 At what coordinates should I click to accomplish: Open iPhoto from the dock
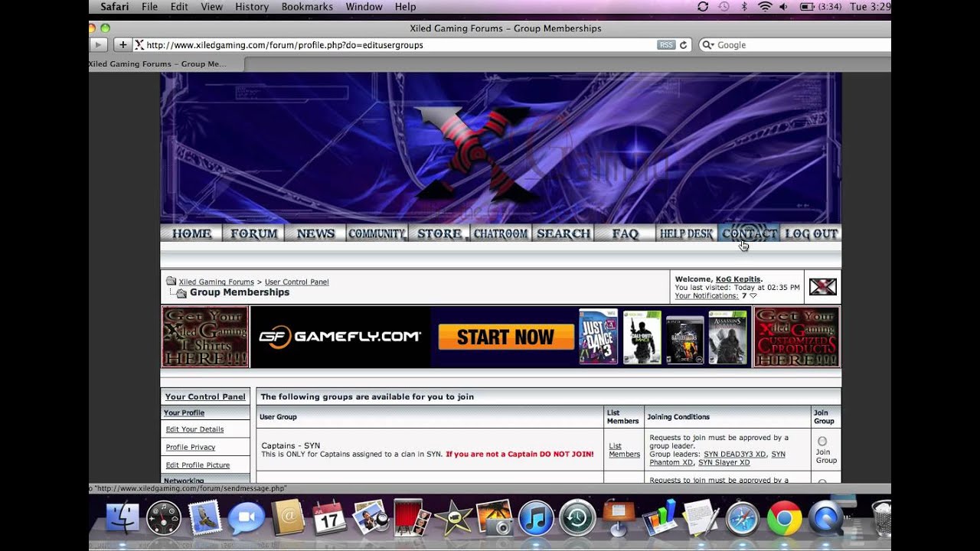tap(495, 518)
